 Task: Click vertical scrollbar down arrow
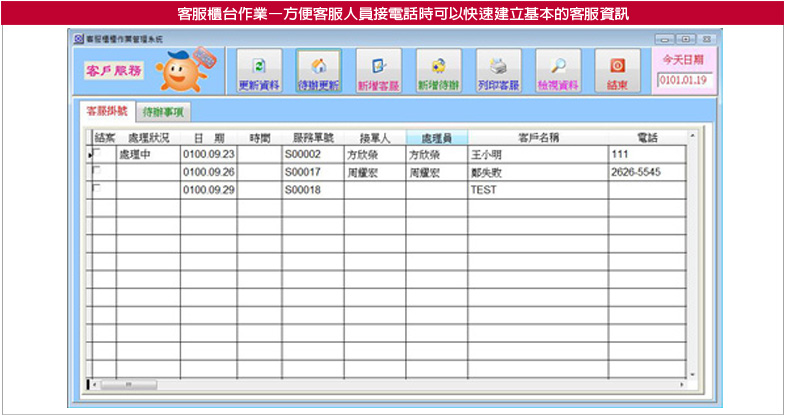[691, 373]
